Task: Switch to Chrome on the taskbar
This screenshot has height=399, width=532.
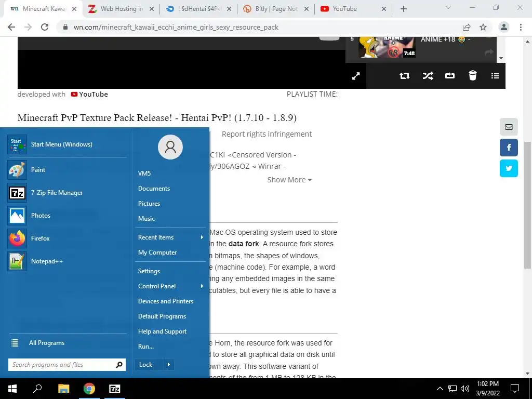Action: (x=89, y=389)
